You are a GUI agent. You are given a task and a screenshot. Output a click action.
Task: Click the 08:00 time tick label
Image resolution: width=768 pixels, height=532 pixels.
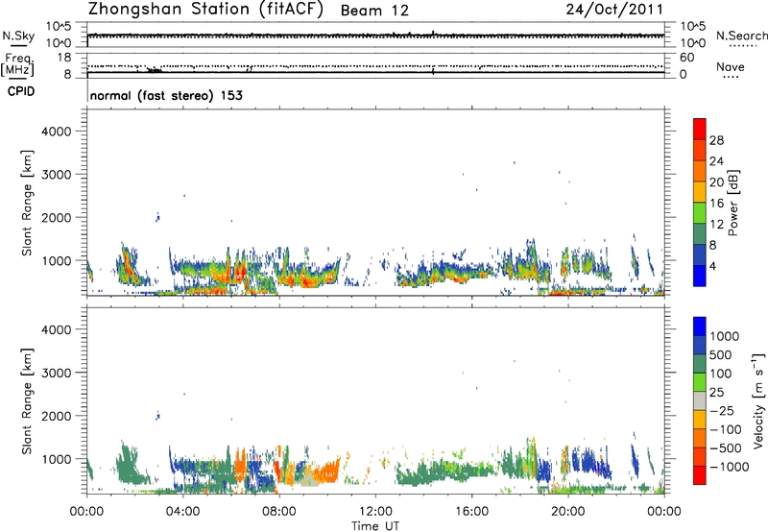click(279, 512)
